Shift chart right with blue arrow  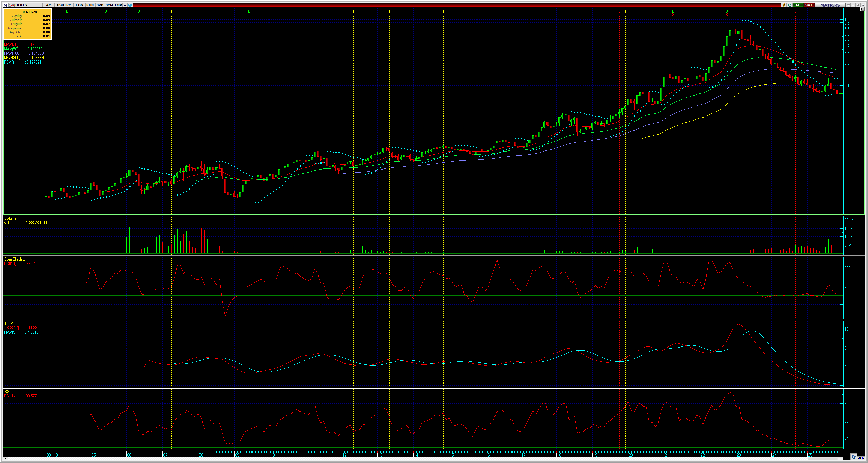pos(863,458)
